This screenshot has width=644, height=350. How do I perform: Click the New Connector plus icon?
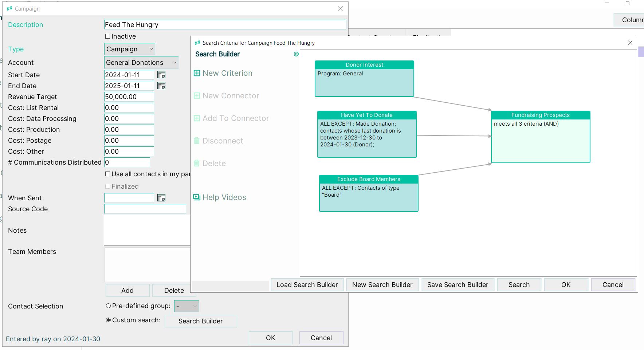click(x=197, y=96)
